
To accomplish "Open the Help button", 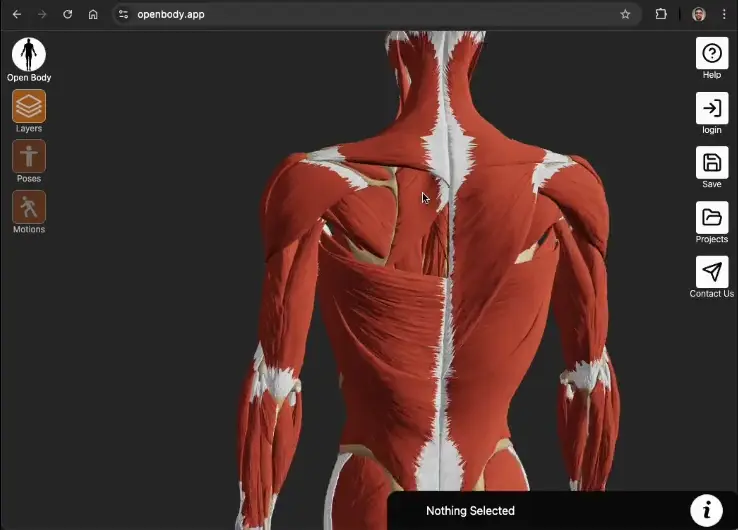I will pos(712,54).
